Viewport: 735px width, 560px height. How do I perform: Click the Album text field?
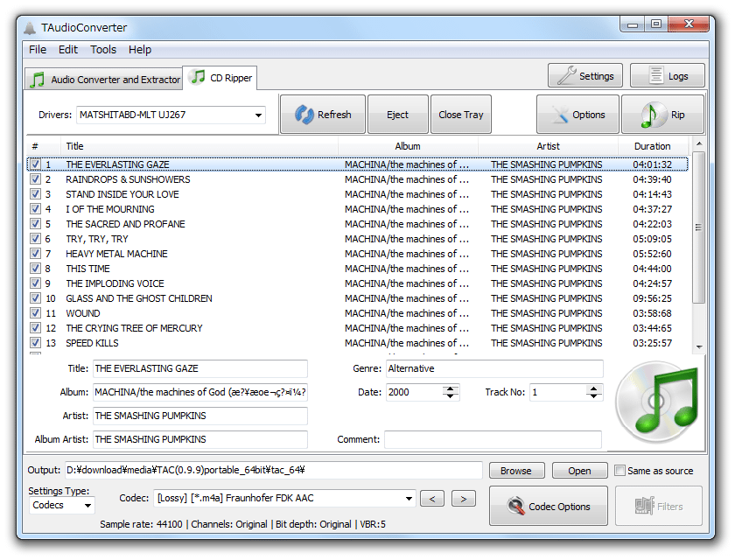200,392
